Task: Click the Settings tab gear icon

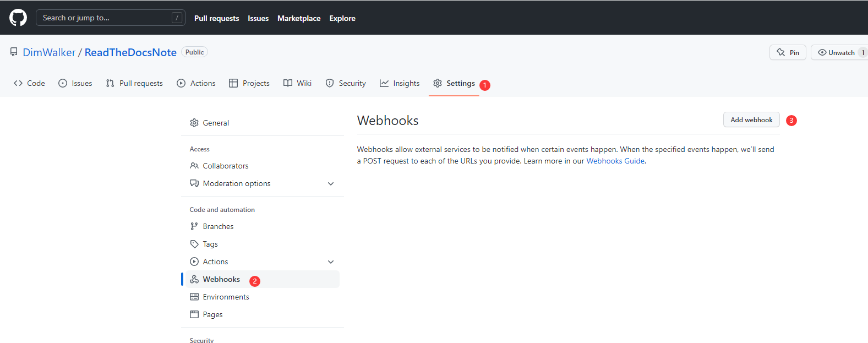Action: pos(438,83)
